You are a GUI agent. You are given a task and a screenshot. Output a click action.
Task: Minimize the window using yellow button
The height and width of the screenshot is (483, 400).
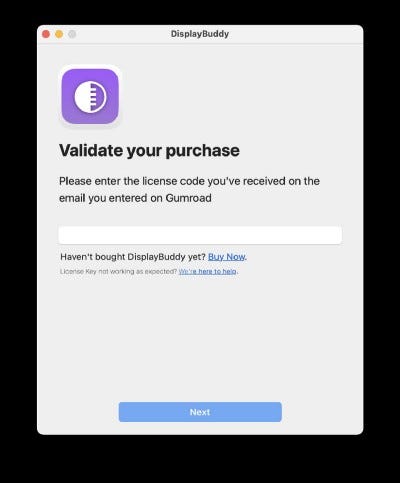[59, 34]
